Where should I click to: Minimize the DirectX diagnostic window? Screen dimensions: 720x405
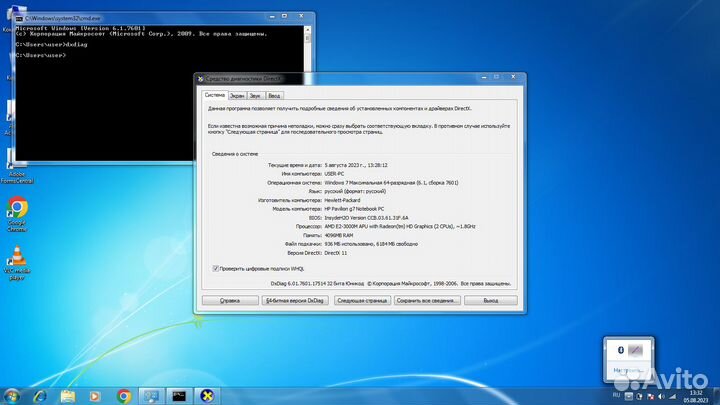pyautogui.click(x=484, y=77)
